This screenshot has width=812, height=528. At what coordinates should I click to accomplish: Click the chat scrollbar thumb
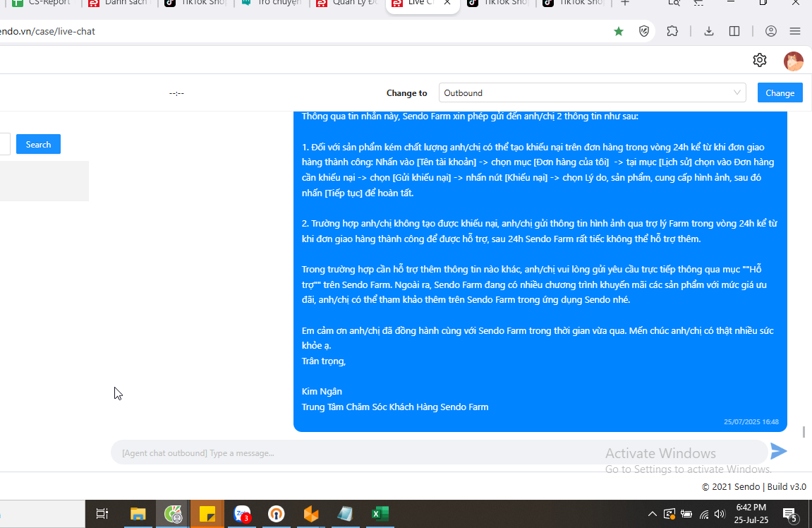coord(804,431)
